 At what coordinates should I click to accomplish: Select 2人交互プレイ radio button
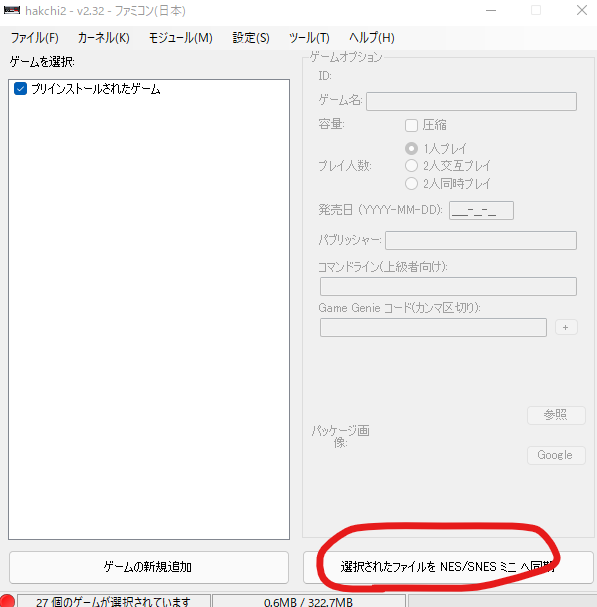point(411,166)
